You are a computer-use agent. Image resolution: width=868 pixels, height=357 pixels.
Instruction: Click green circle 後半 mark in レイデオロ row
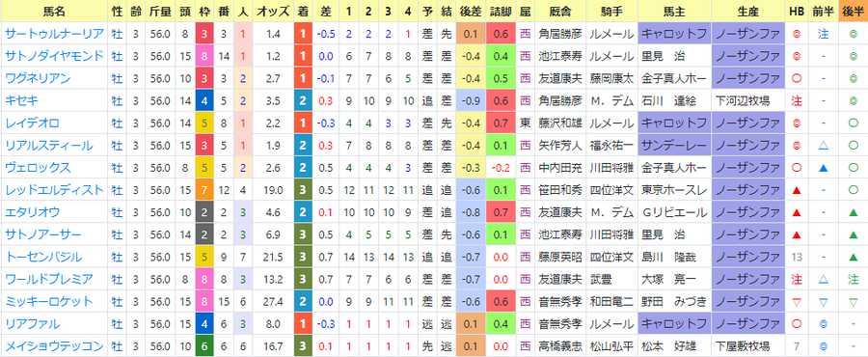click(854, 124)
